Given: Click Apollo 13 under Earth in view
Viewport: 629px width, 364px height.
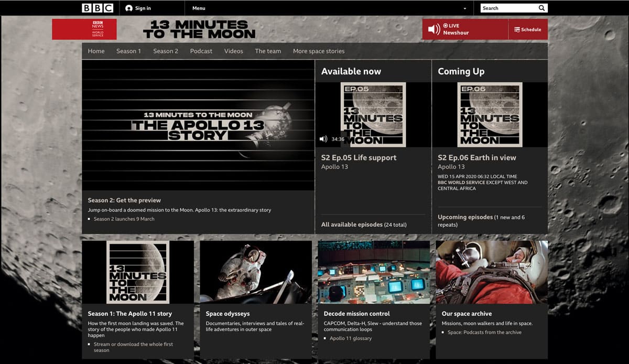Looking at the screenshot, I should [451, 167].
